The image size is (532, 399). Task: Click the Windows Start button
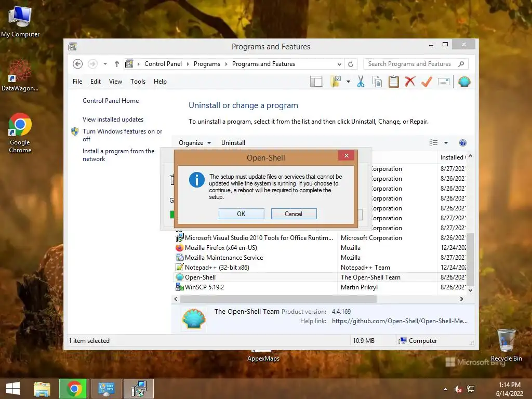(x=13, y=389)
